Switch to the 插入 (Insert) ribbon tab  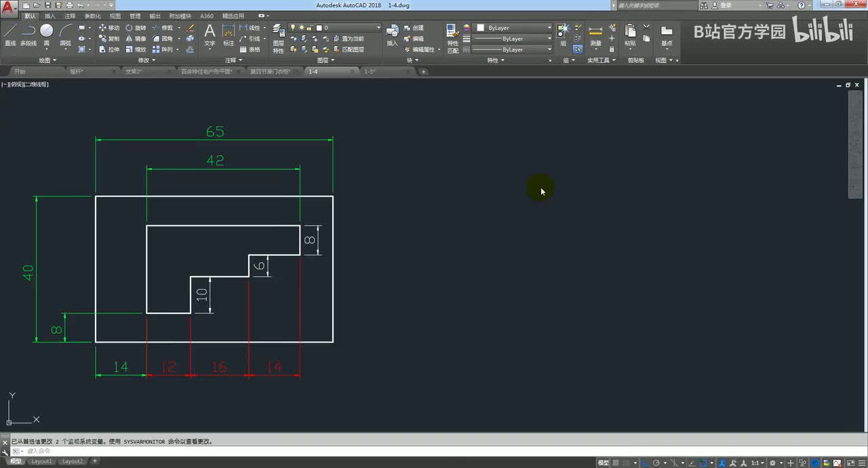click(50, 16)
